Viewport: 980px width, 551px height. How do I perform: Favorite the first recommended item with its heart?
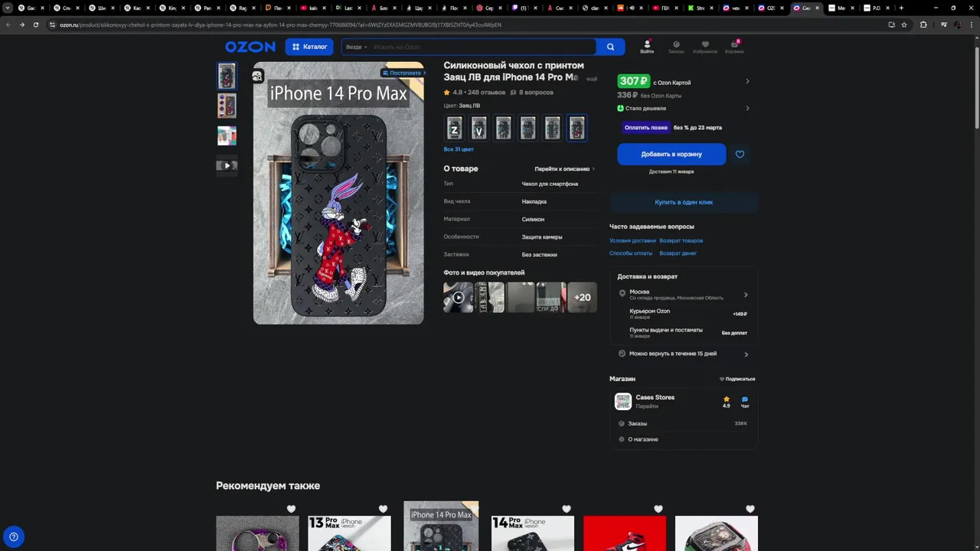(x=291, y=509)
